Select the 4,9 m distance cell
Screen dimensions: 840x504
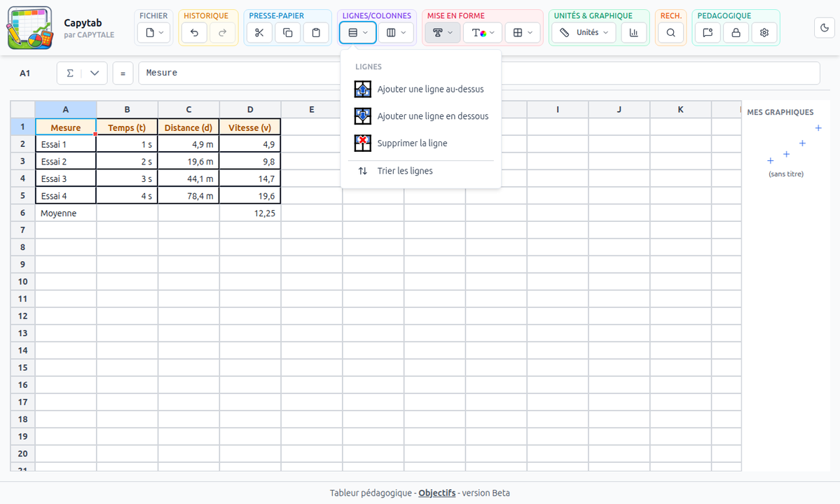[188, 144]
